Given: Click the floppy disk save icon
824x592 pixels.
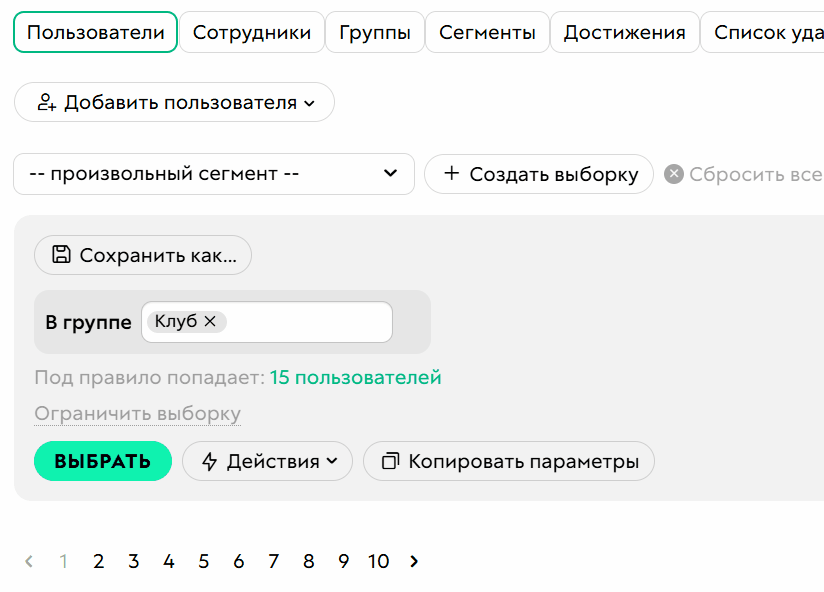Looking at the screenshot, I should coord(61,255).
